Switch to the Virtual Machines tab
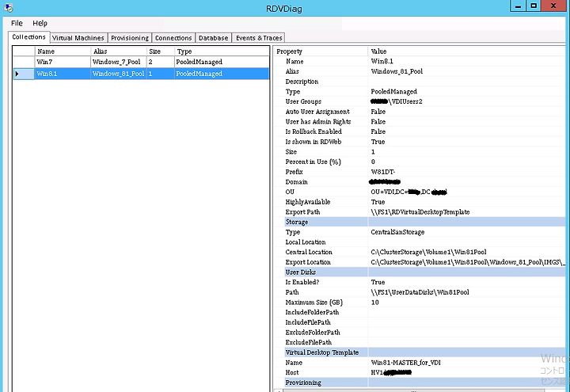 tap(78, 38)
